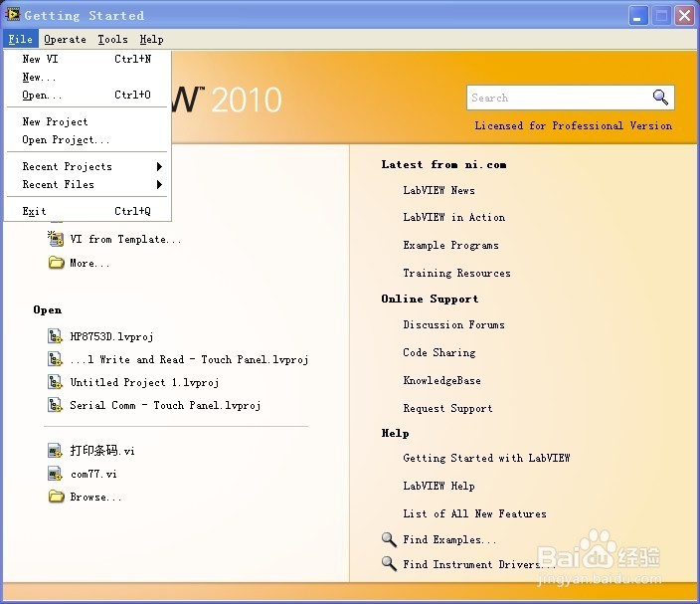Choose Exit from the File menu

(87, 211)
